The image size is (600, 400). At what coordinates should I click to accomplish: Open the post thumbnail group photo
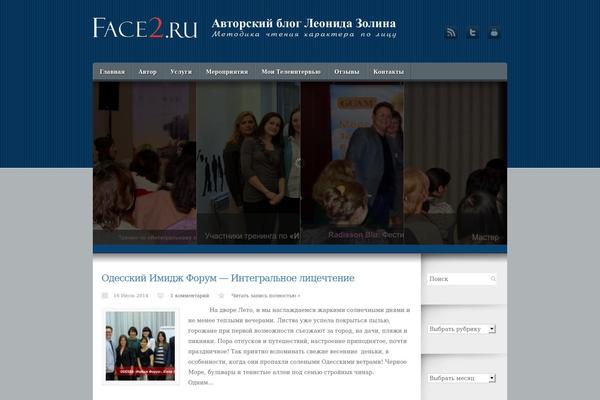click(140, 346)
